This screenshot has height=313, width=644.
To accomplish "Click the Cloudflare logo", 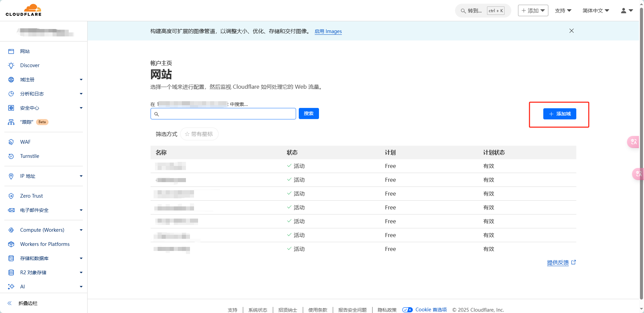I will [24, 10].
